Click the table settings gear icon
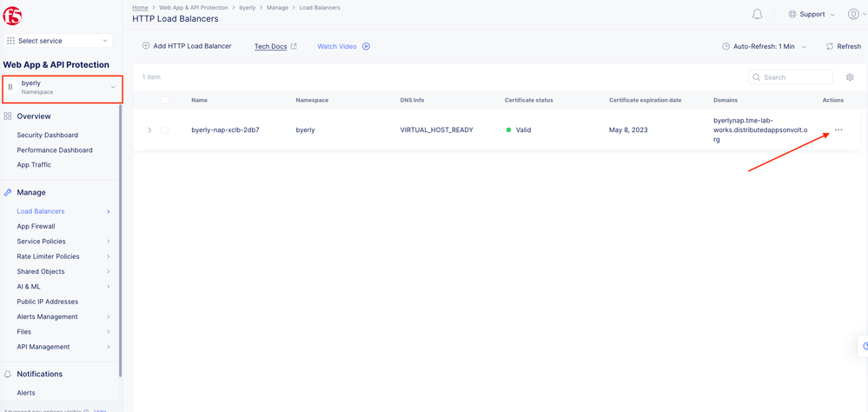868x412 pixels. (850, 77)
